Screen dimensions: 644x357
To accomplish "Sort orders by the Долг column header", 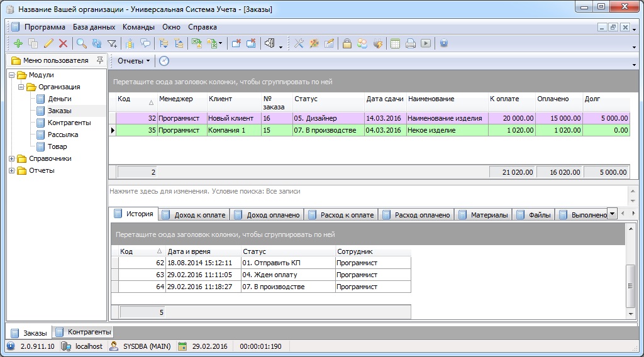I will (x=606, y=102).
